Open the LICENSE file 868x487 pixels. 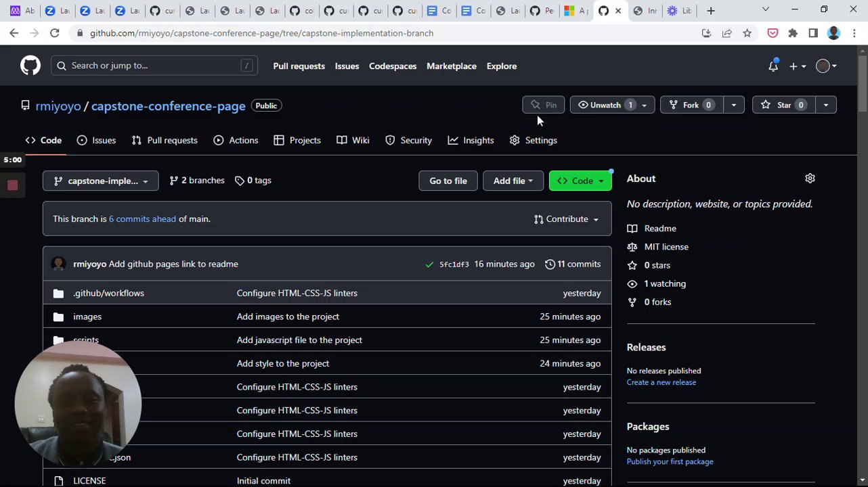click(x=89, y=481)
